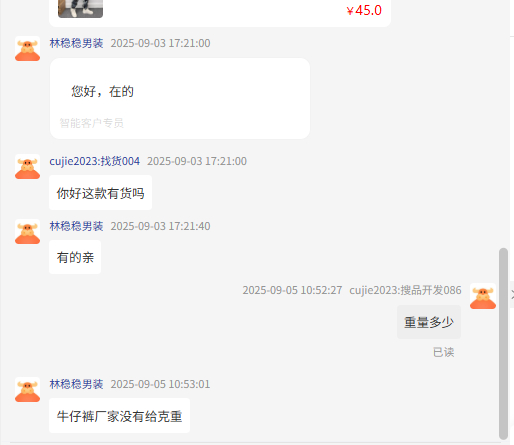Click the 已读 read status label
Image resolution: width=514 pixels, height=445 pixels.
pyautogui.click(x=443, y=352)
